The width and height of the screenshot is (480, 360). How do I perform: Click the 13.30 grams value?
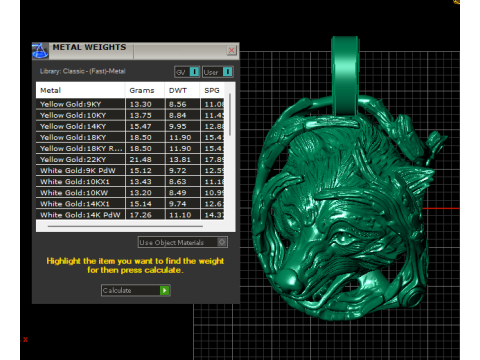point(140,104)
